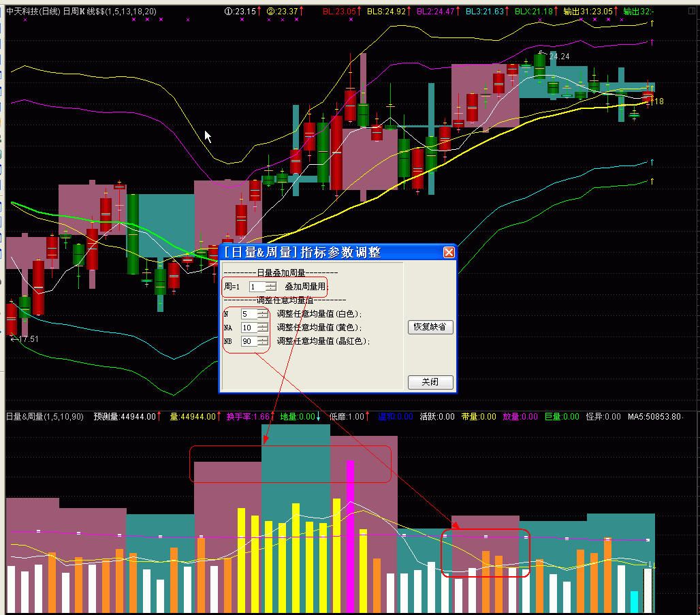Viewport: 700px width, 615px height.
Task: Click the 24.24 high price marker
Action: [559, 57]
